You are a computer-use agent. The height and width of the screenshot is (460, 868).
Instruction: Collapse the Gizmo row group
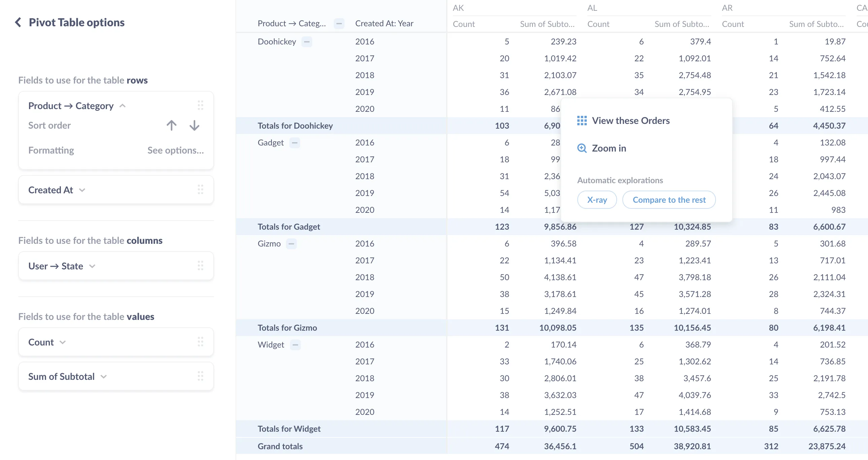(291, 244)
